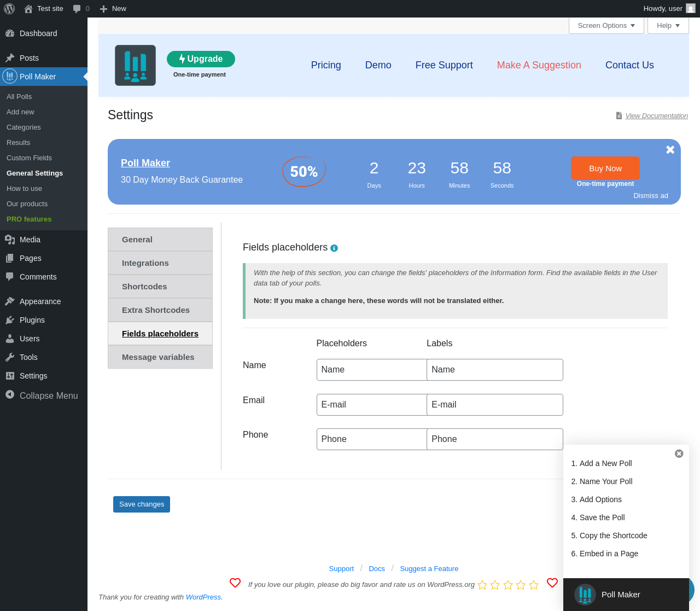Focus the Phone label input field
The width and height of the screenshot is (700, 611).
pyautogui.click(x=495, y=439)
